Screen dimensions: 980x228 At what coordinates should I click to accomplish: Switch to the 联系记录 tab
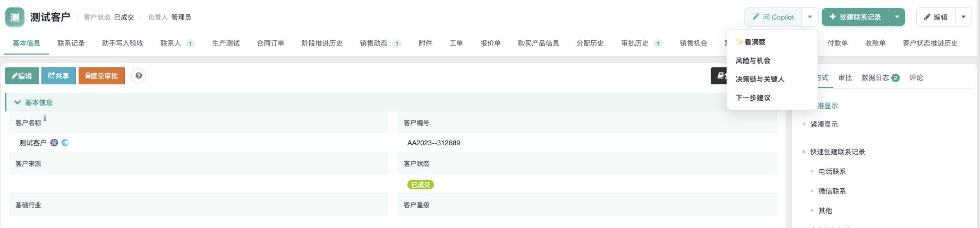click(71, 43)
